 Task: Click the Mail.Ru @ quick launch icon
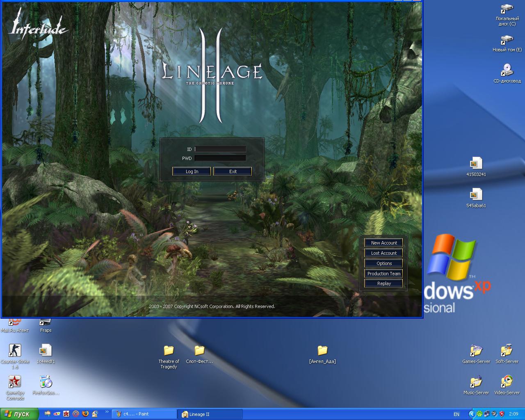[76, 414]
